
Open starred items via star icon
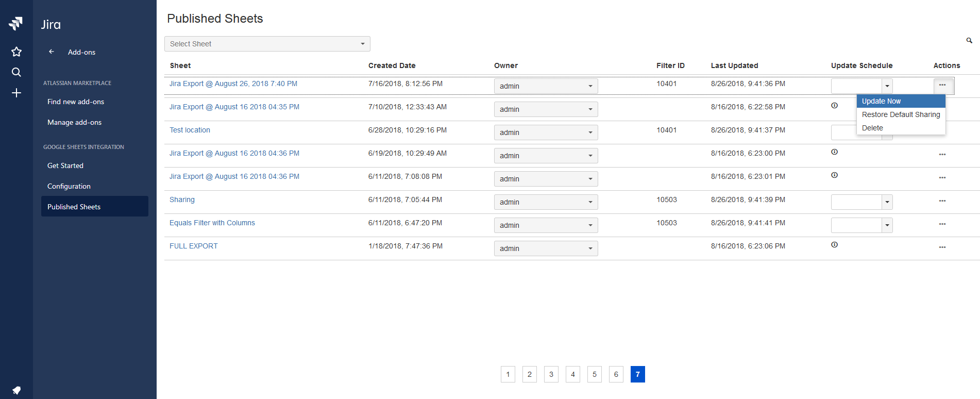click(16, 52)
